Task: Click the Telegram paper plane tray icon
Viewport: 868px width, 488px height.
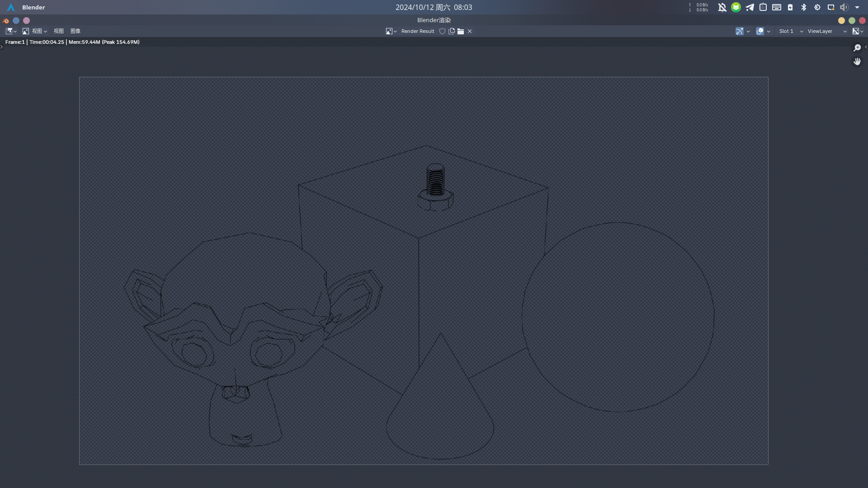Action: [x=750, y=7]
